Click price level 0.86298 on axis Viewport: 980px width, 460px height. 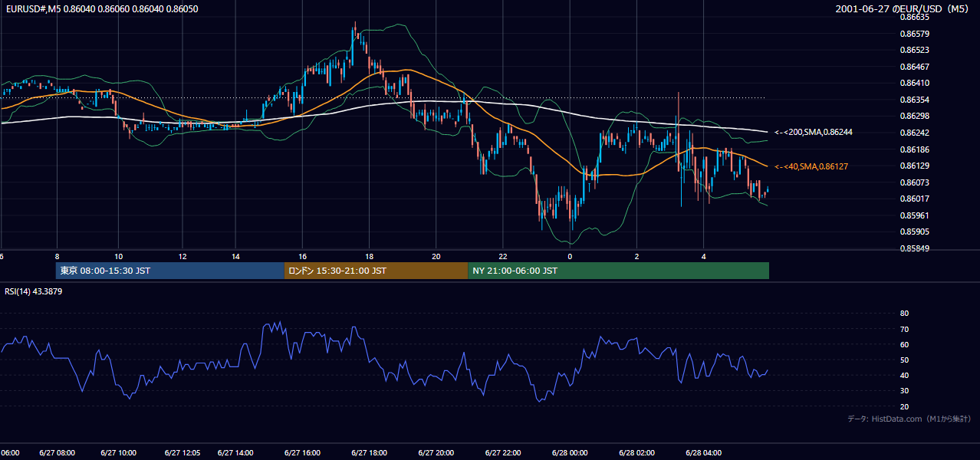coord(914,116)
